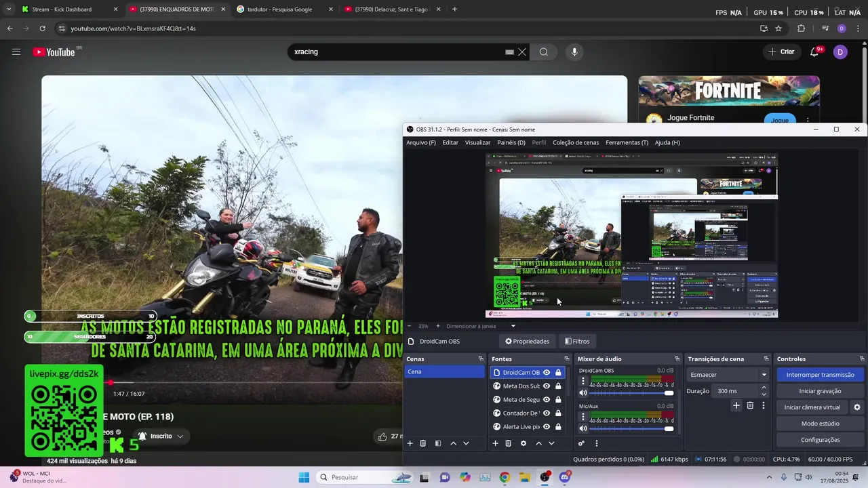Unlock the DroidCam OBS source
Image resolution: width=868 pixels, height=488 pixels.
click(558, 372)
